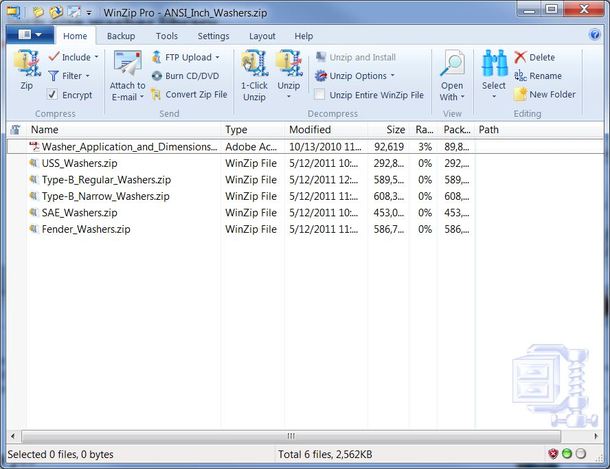Expand the Unzip button dropdown arrow
The image size is (610, 469).
click(289, 96)
